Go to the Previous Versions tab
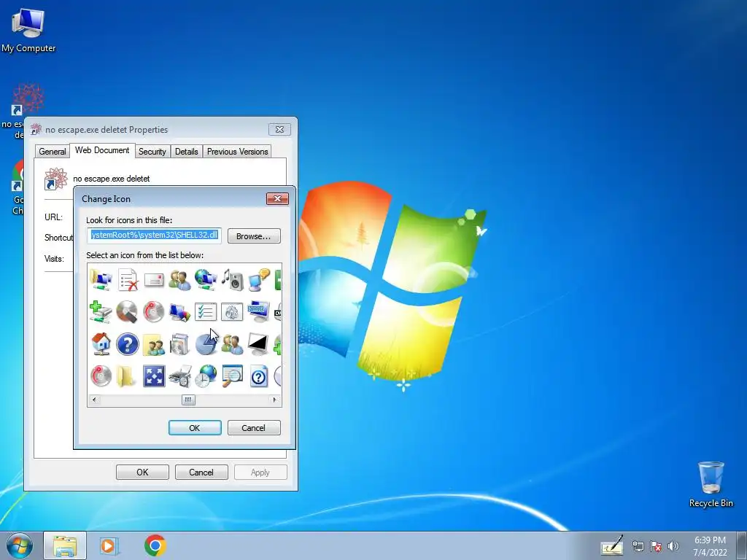Screen dimensions: 747x560 point(237,152)
